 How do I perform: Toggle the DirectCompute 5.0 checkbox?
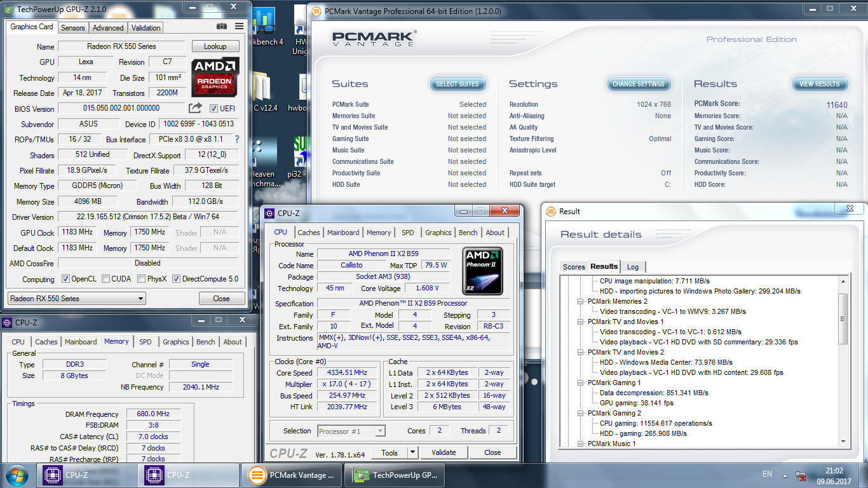point(177,279)
